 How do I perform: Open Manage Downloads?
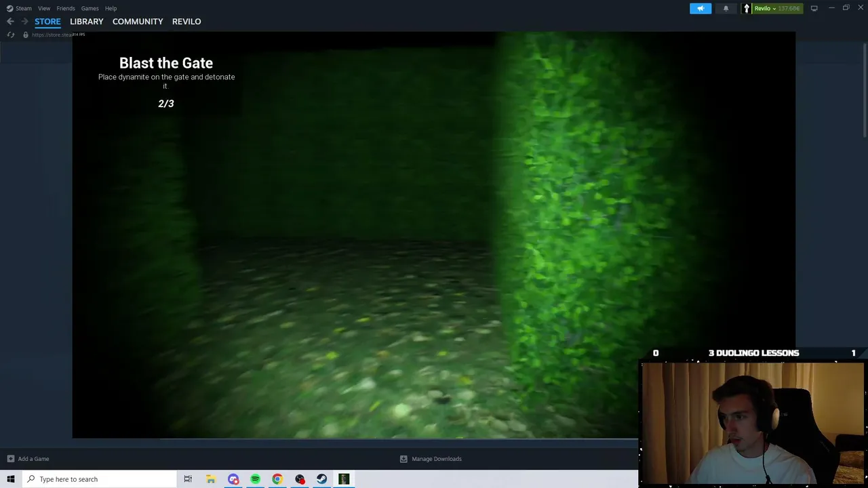[x=431, y=459]
